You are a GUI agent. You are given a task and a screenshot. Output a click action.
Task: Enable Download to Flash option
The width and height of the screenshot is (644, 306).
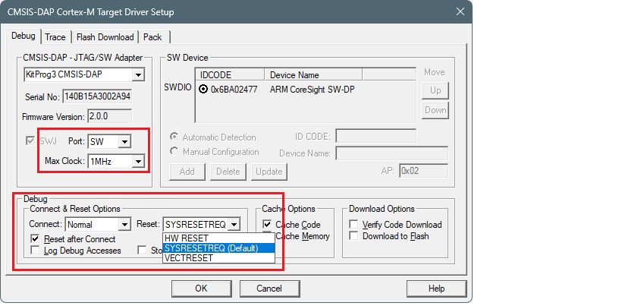click(354, 236)
